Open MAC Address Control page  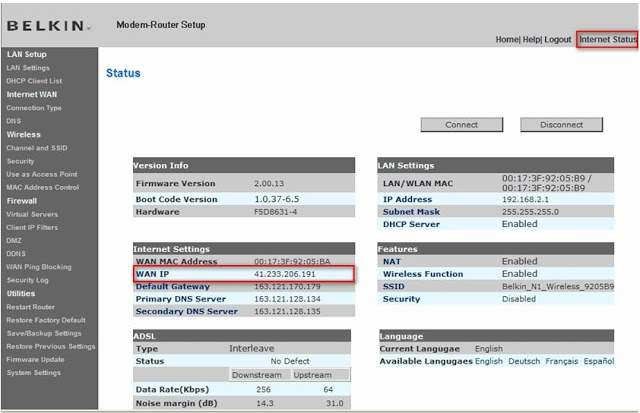[x=43, y=187]
